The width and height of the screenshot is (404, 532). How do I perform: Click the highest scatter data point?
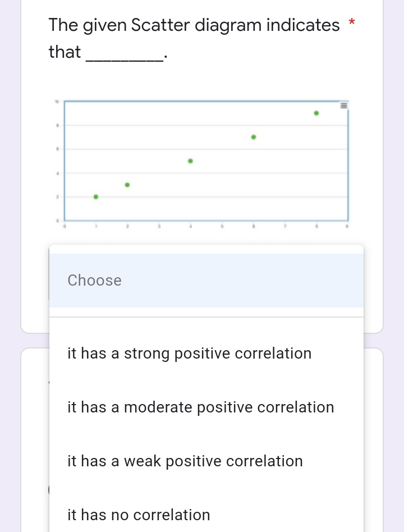coord(316,113)
